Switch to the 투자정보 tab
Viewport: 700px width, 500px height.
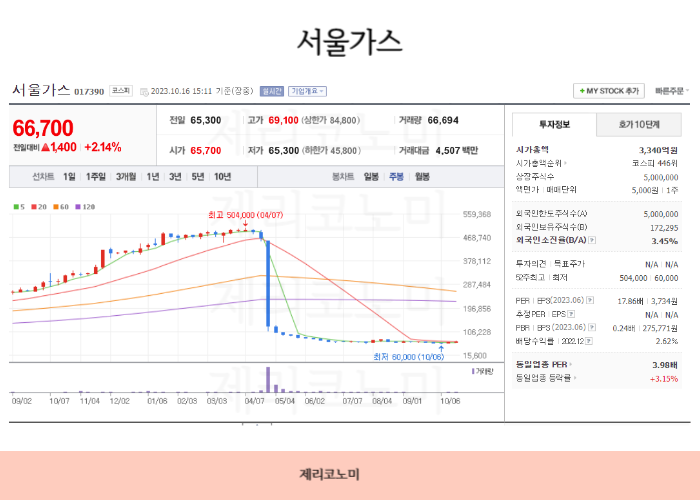point(554,125)
